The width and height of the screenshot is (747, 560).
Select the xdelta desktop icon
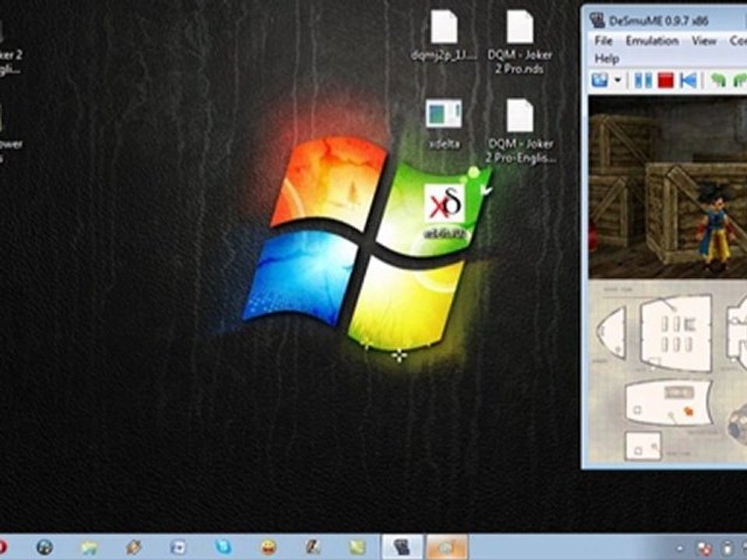click(x=444, y=124)
